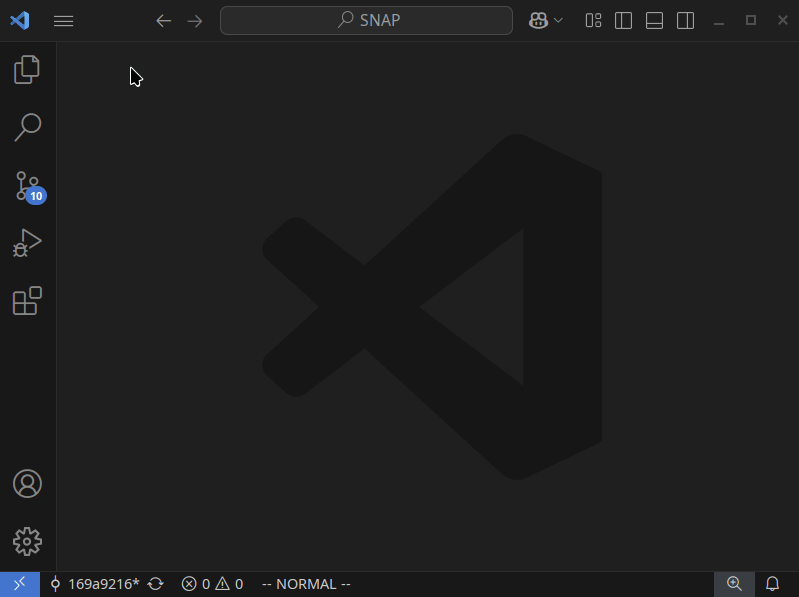Open the hamburger application menu
Viewport: 799px width, 597px height.
[63, 21]
